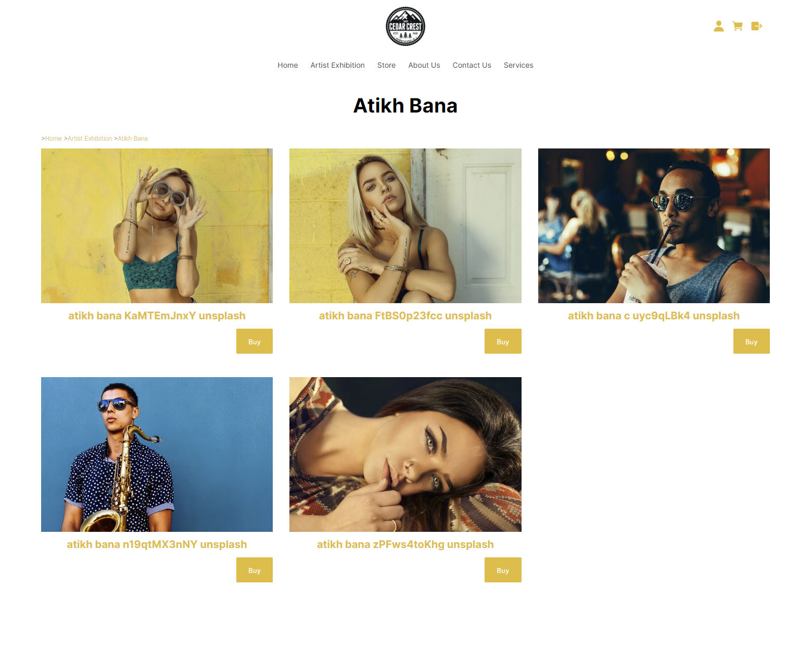Open atikh bana zPFws4toKhg unsplash title link
812x648 pixels.
coord(405,544)
